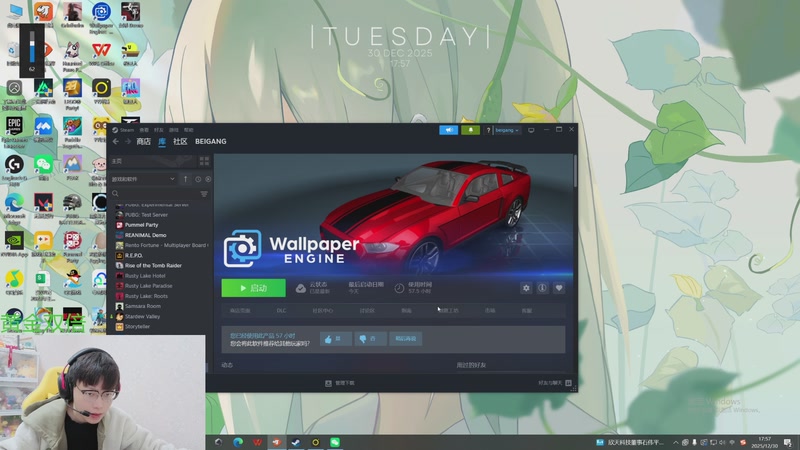Open the second menu item next to Steam
This screenshot has width=800, height=450.
coord(144,130)
